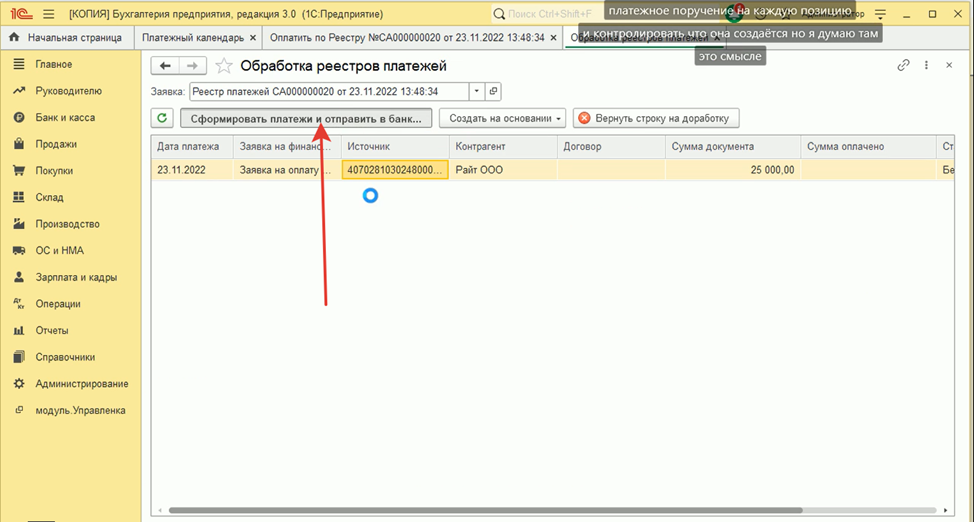Screen dimensions: 974x522
Task: Expand the Создать на основании dropdown
Action: click(x=503, y=118)
